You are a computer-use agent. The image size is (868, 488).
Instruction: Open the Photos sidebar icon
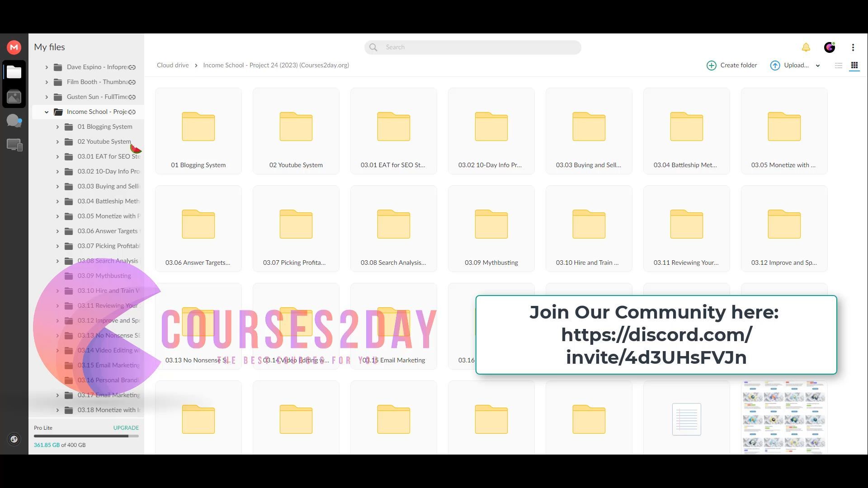coord(14,97)
